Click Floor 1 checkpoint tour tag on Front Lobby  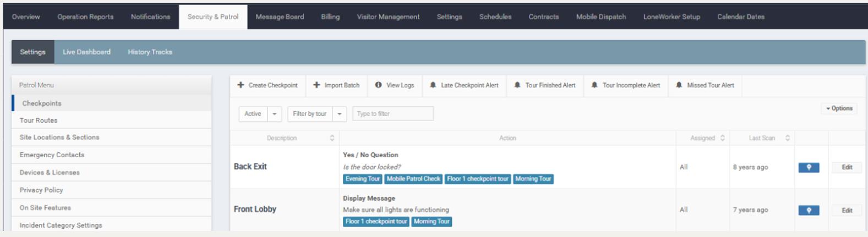point(376,222)
